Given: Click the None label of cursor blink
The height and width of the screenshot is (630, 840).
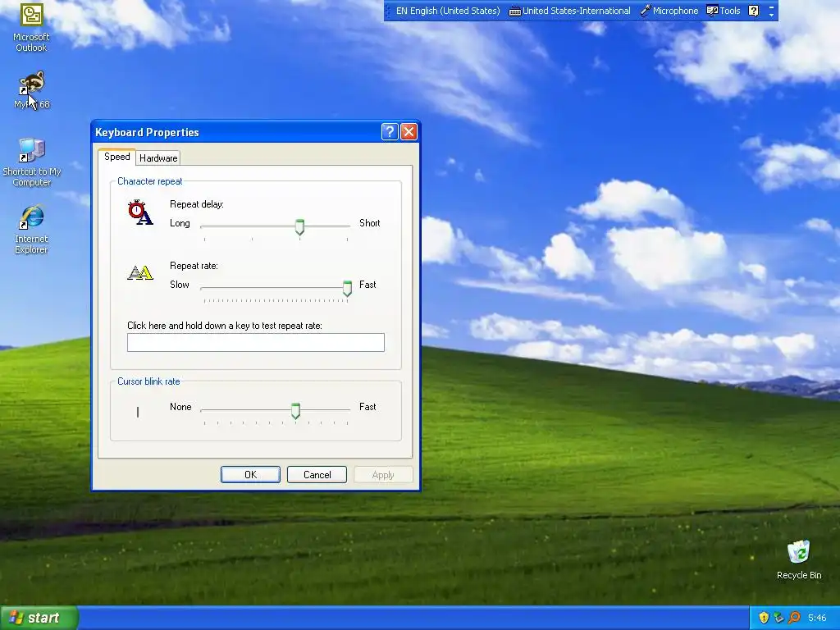Looking at the screenshot, I should 180,407.
